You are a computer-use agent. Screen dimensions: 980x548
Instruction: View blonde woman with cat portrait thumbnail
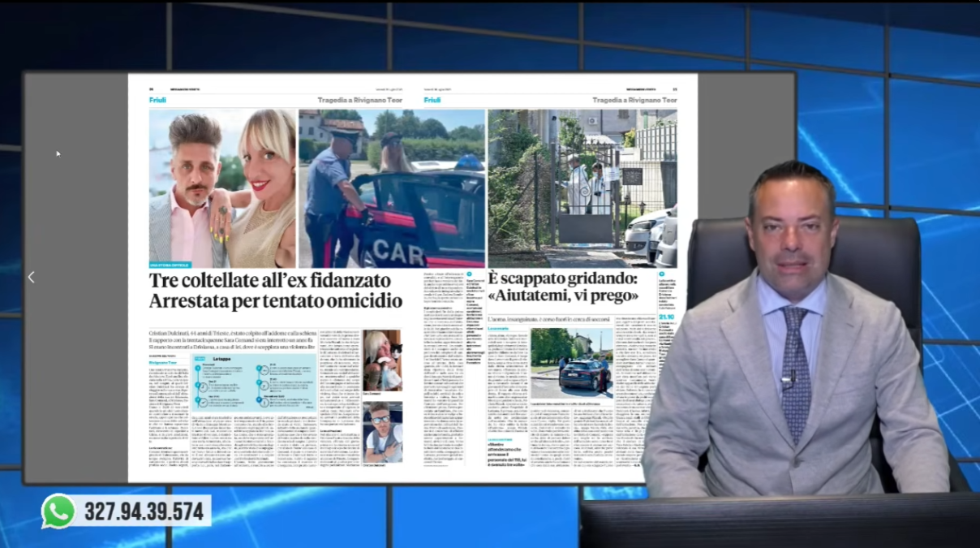tap(382, 360)
